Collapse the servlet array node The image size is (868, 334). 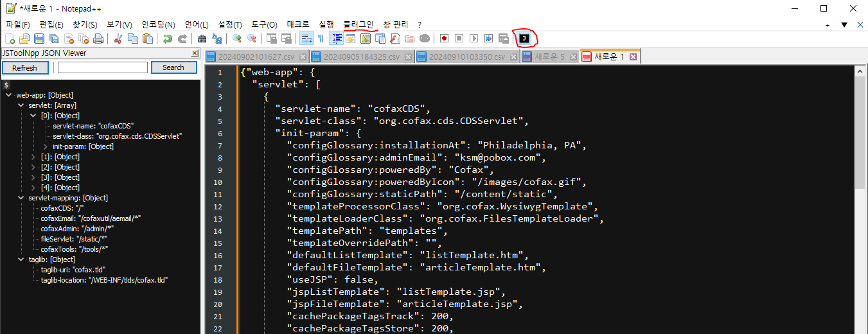point(21,105)
